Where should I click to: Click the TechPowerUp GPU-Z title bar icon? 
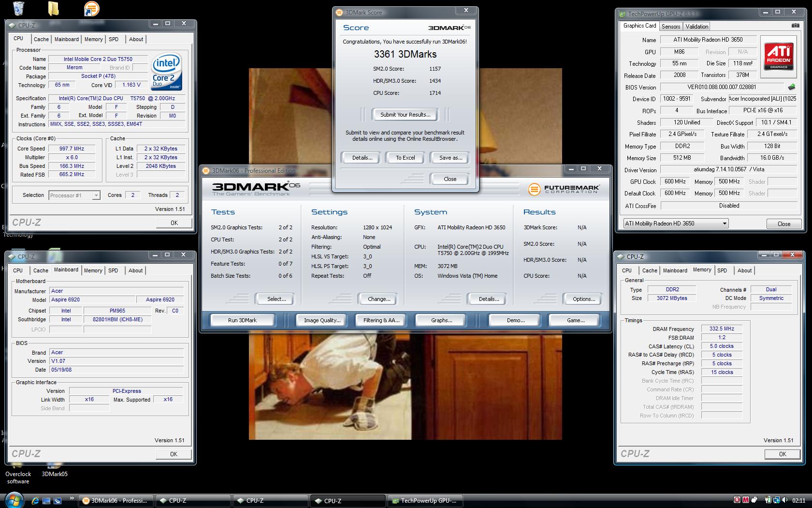[622, 14]
